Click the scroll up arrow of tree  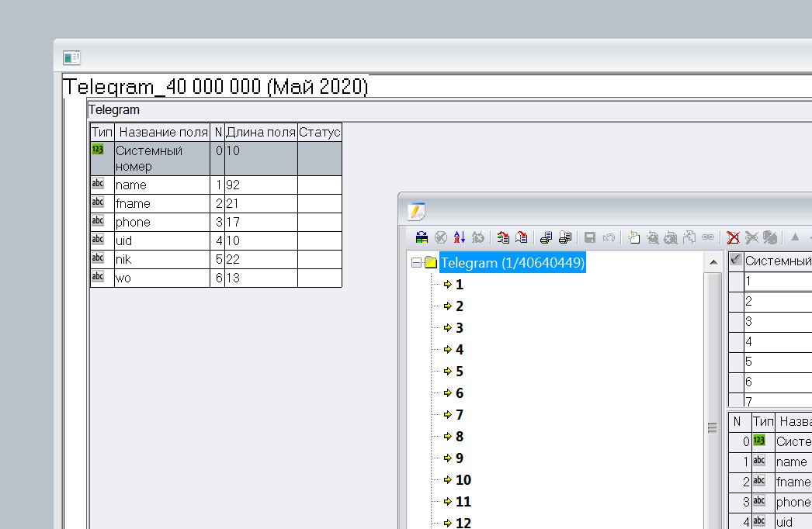coord(713,262)
